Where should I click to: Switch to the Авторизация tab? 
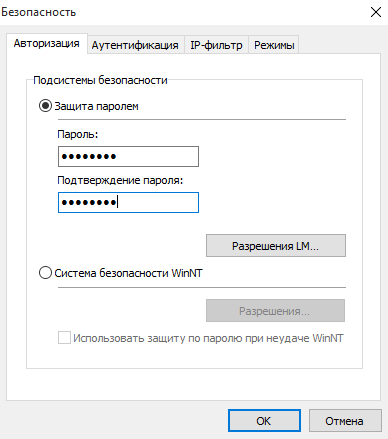point(47,43)
